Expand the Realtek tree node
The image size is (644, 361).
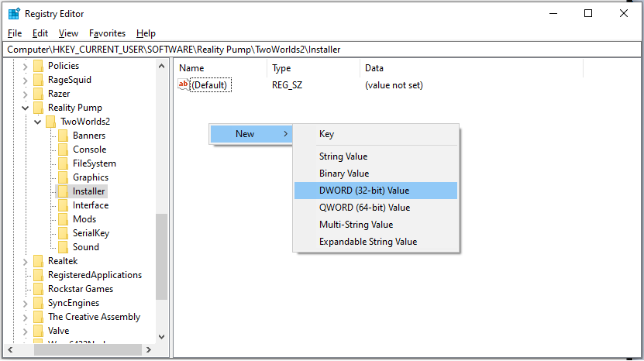pyautogui.click(x=26, y=261)
